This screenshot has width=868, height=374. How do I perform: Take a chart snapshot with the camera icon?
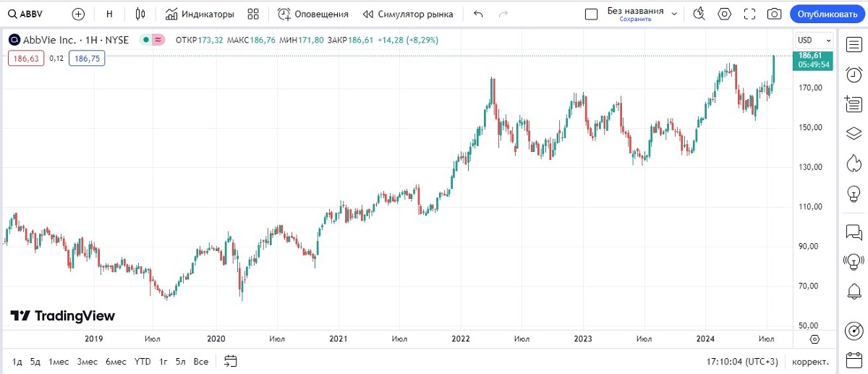click(x=774, y=14)
